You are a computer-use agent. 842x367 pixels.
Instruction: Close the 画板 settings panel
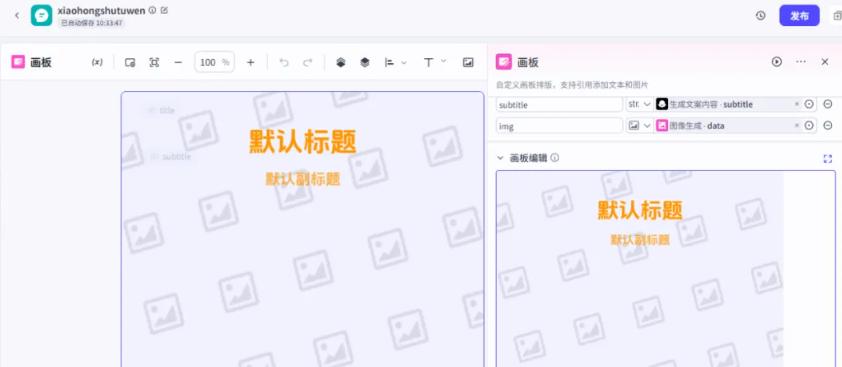(x=825, y=62)
